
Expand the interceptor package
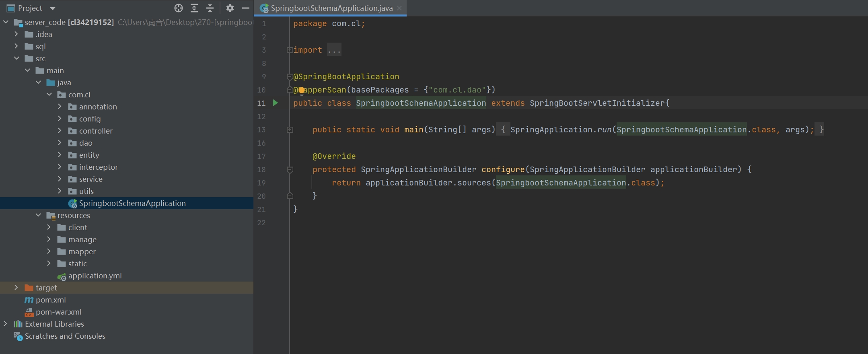(x=60, y=167)
